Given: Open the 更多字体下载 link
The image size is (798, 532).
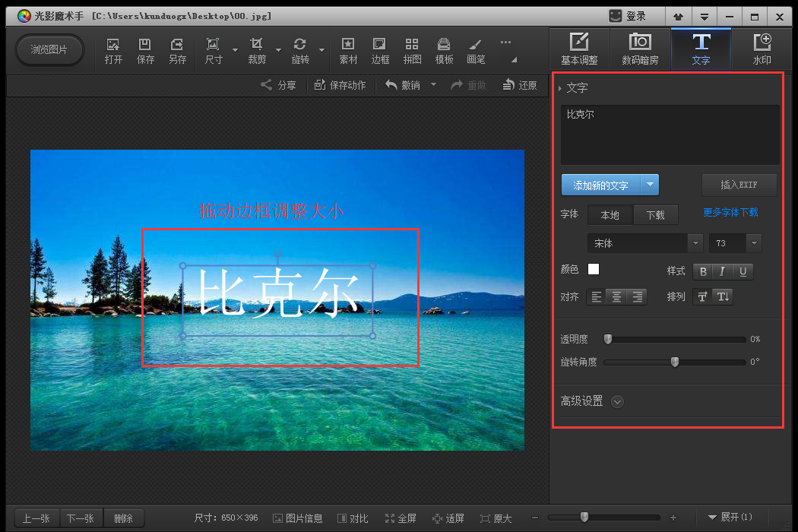Looking at the screenshot, I should click(x=730, y=213).
